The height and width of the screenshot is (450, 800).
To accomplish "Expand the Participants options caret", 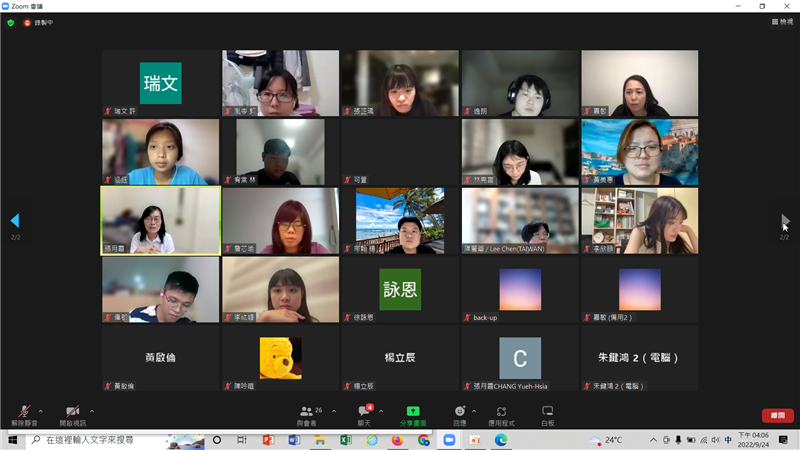I will (333, 411).
